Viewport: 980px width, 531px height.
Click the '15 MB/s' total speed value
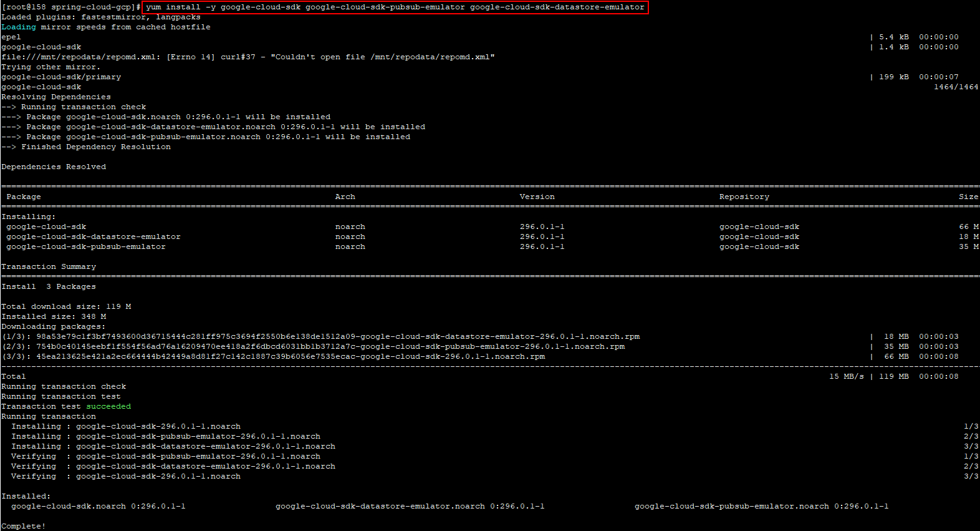point(847,377)
